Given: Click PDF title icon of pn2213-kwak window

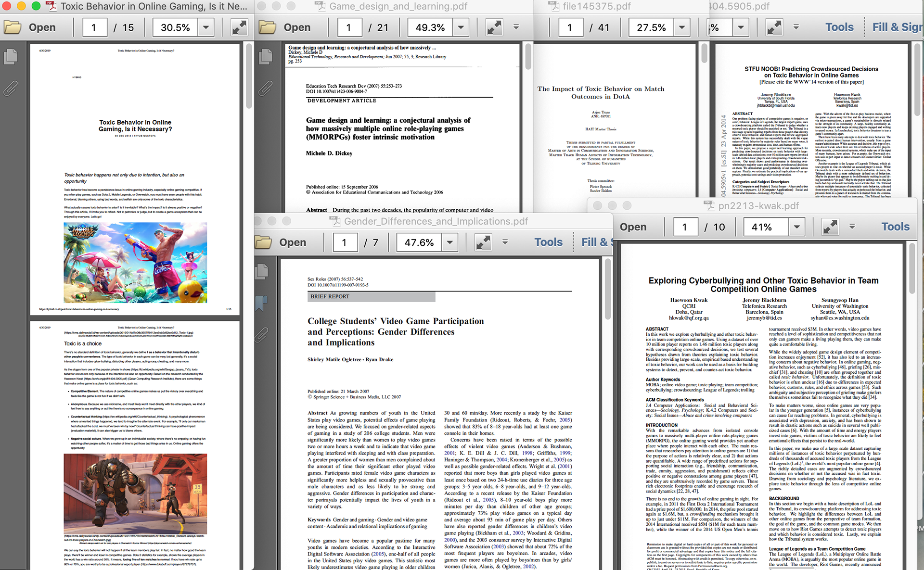Looking at the screenshot, I should (709, 205).
